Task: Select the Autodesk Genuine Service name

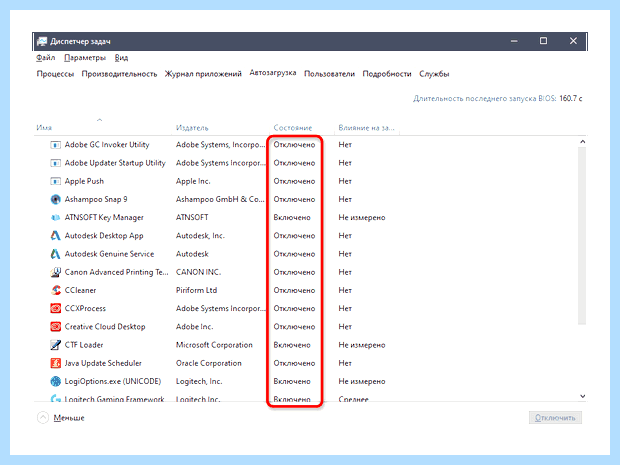Action: [x=110, y=254]
